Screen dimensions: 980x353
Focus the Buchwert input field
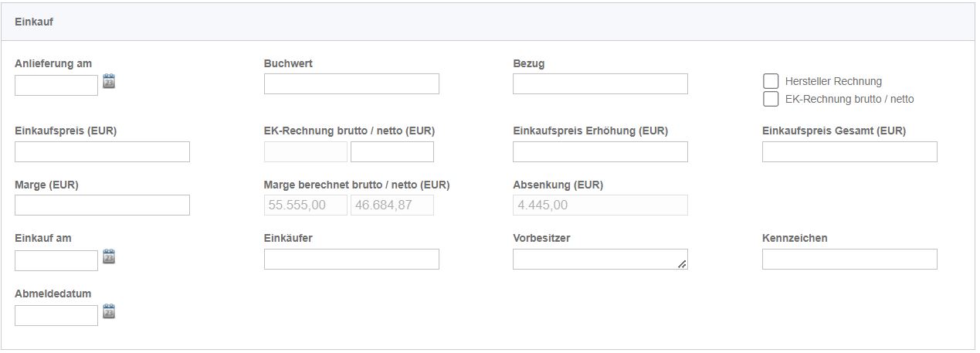pos(351,84)
